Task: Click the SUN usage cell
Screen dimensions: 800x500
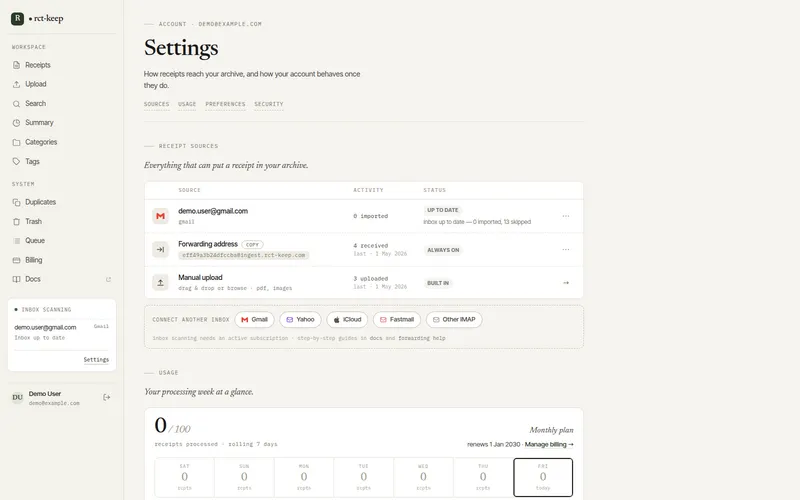Action: pos(244,477)
